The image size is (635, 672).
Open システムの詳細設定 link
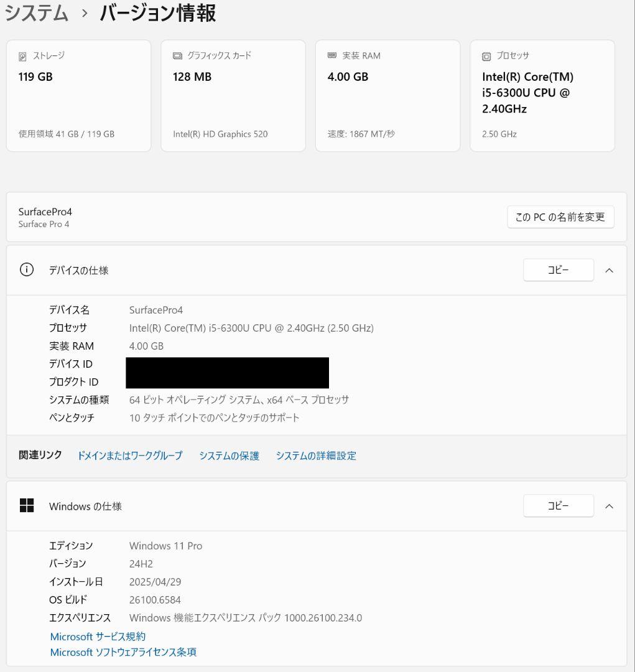point(316,455)
